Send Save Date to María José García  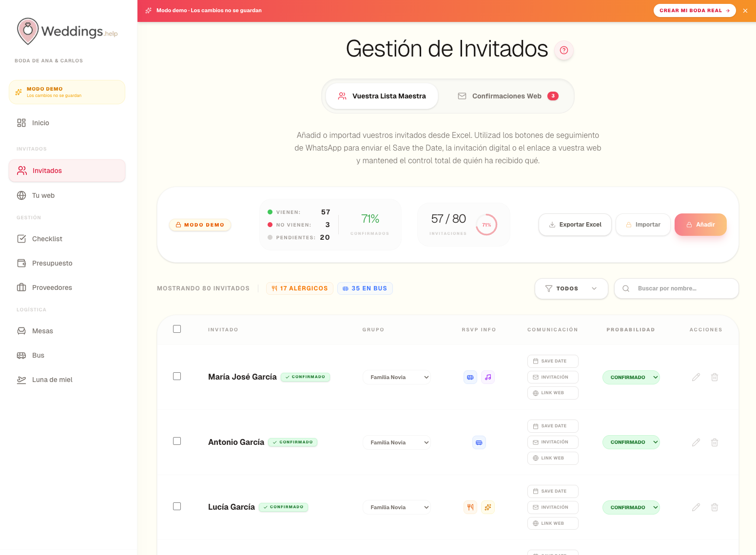click(x=553, y=361)
